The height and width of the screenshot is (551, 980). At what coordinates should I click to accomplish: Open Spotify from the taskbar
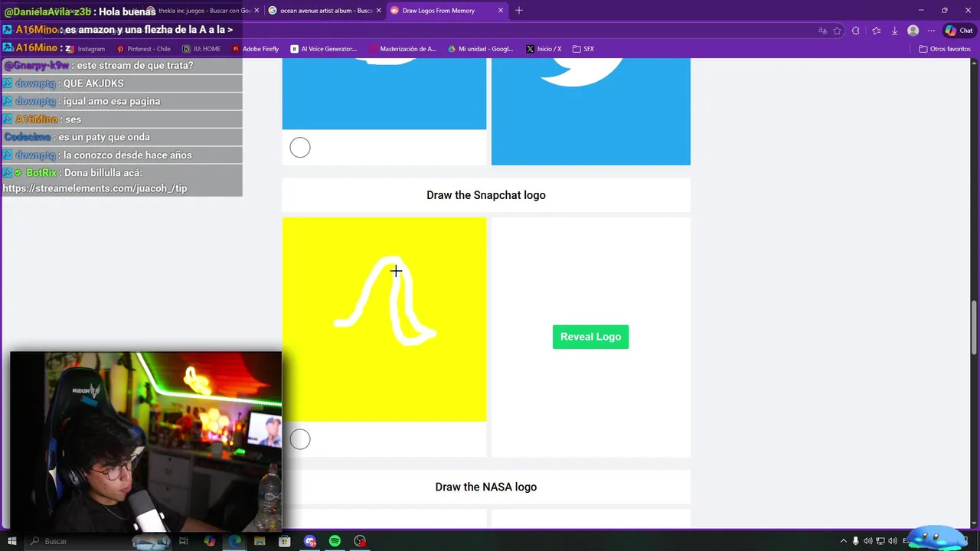tap(335, 541)
